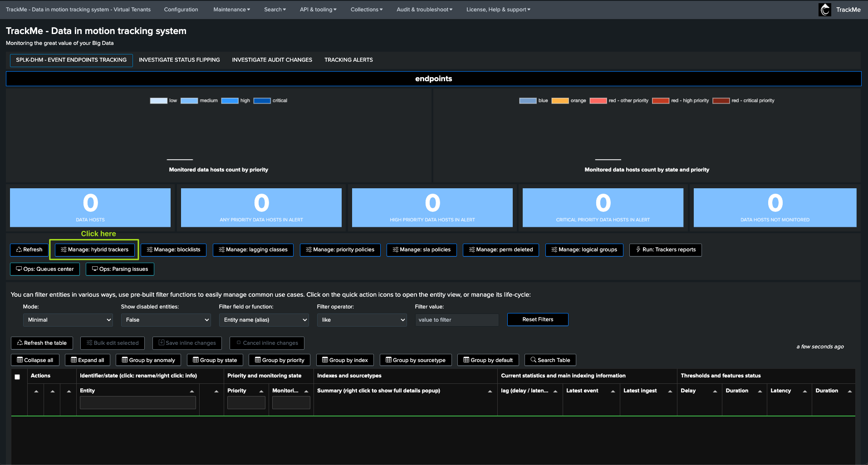Open the Maintenance menu
The width and height of the screenshot is (868, 465).
tap(231, 10)
